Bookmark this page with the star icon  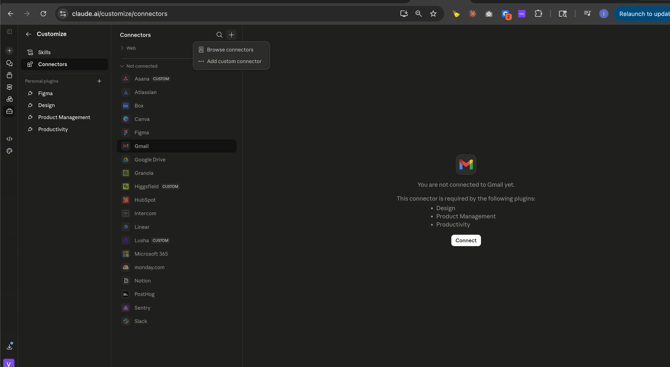point(433,14)
